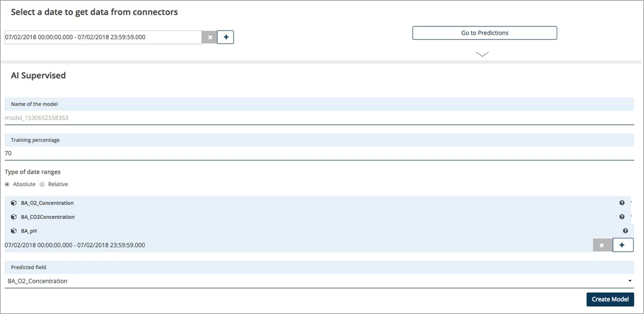This screenshot has width=644, height=314.
Task: Select the Absolute date range type
Action: pos(7,185)
